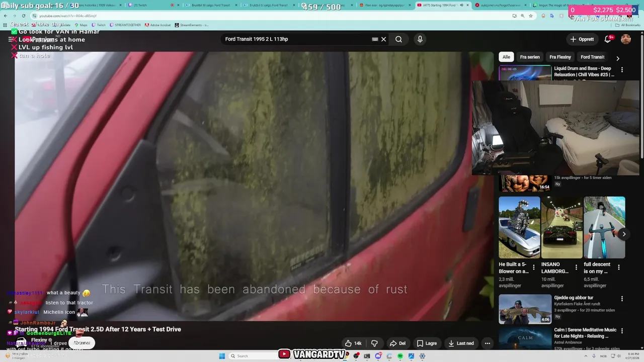Click the Opprett create button
Image resolution: width=644 pixels, height=362 pixels.
coord(582,39)
